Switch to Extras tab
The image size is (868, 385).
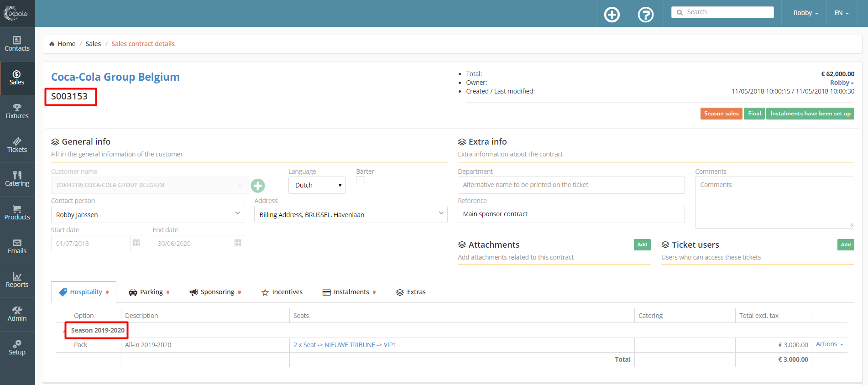click(411, 292)
